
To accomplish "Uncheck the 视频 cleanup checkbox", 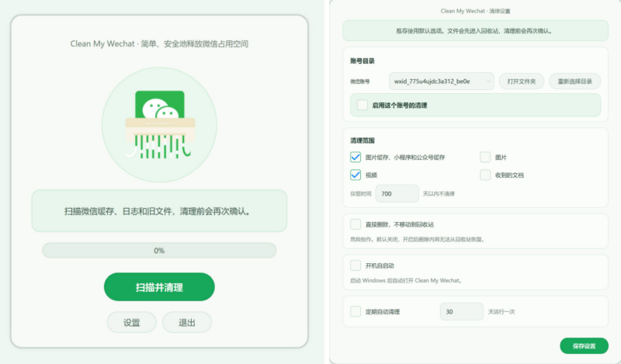I will point(356,175).
